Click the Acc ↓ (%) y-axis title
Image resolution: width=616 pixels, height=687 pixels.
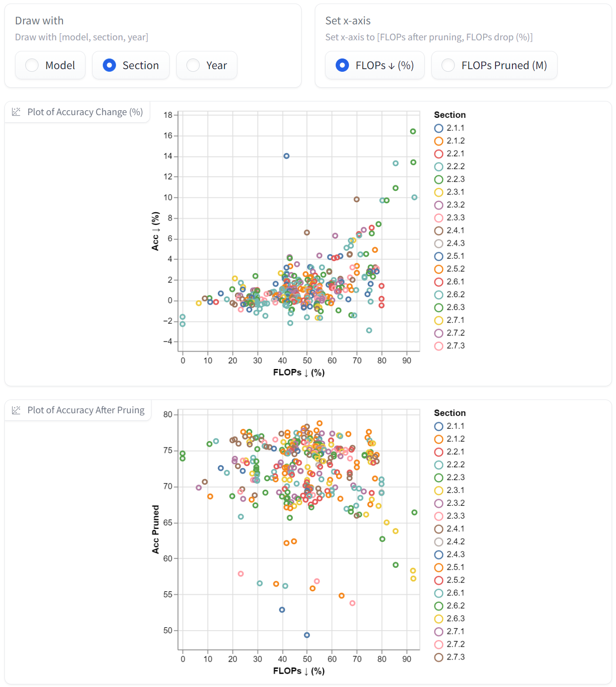click(x=155, y=231)
